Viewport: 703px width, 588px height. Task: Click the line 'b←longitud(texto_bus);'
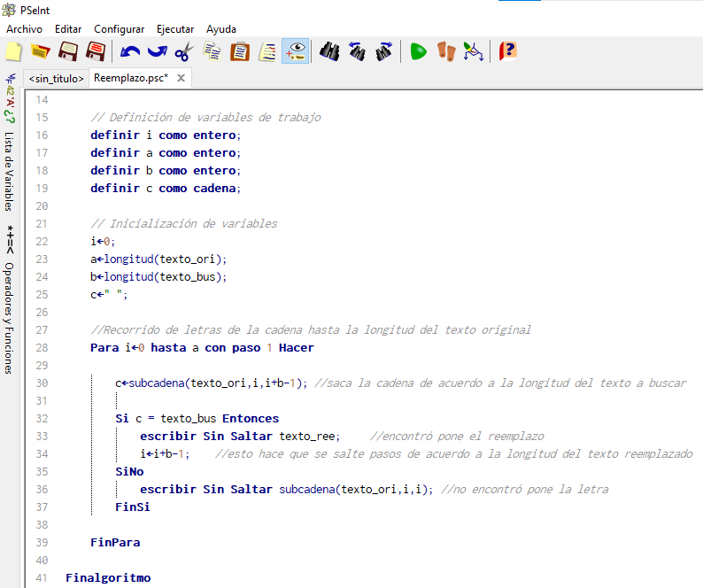(x=158, y=277)
